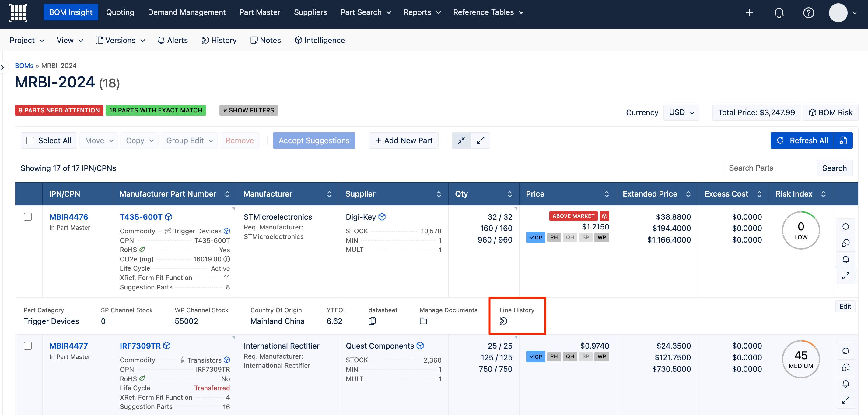
Task: Open the Group Edit dropdown
Action: click(189, 140)
